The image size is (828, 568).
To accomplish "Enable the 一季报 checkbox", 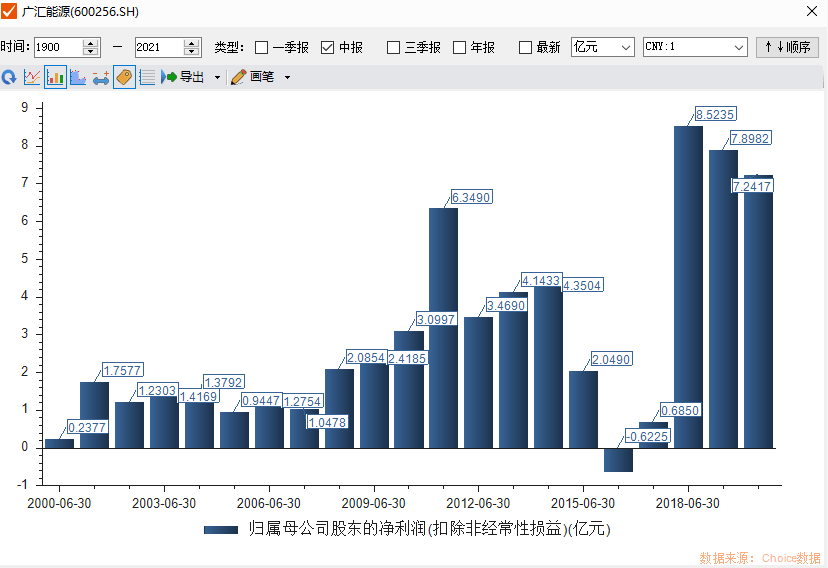I will pos(261,48).
